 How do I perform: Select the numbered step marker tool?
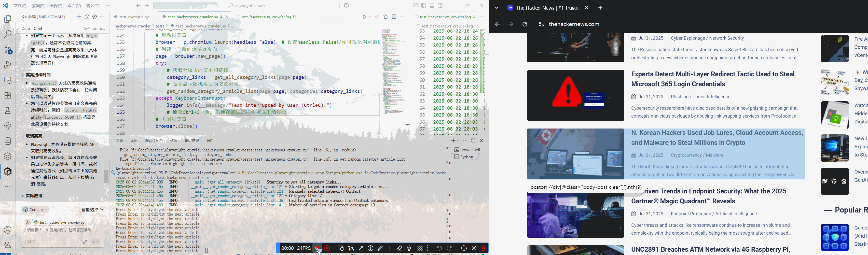click(x=370, y=248)
